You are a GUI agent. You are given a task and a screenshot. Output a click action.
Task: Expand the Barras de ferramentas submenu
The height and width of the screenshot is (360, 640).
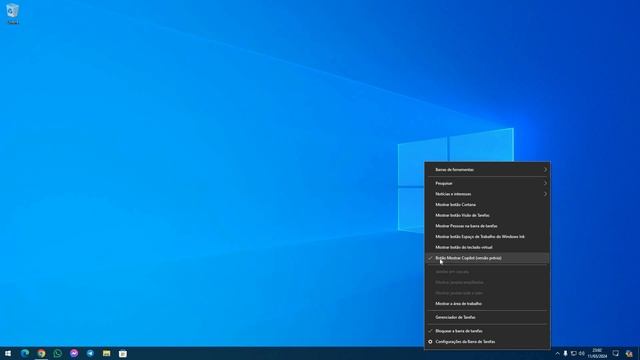tap(487, 169)
